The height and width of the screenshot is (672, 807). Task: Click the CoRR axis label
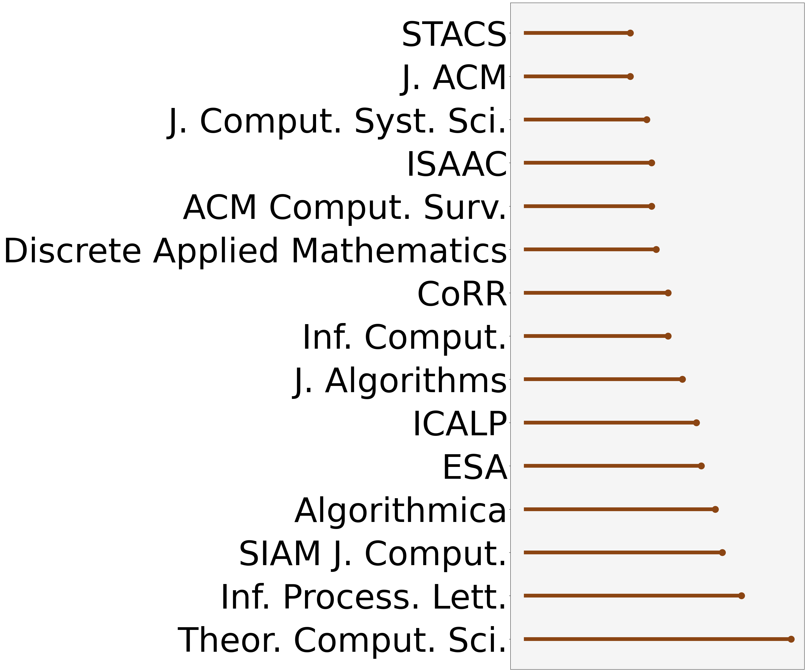click(x=462, y=295)
